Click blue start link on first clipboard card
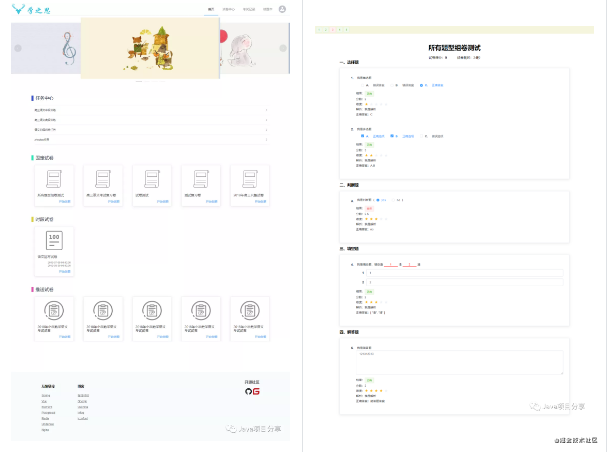This screenshot has width=607, height=452. click(x=65, y=337)
